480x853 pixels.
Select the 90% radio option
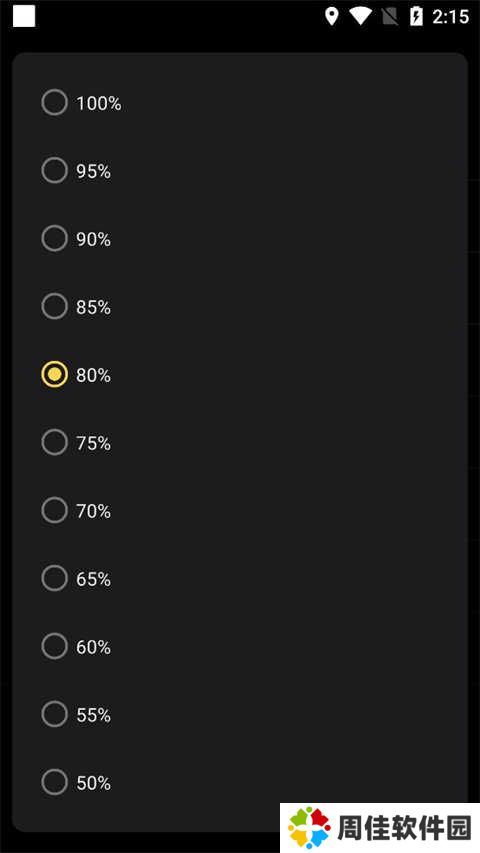click(54, 238)
